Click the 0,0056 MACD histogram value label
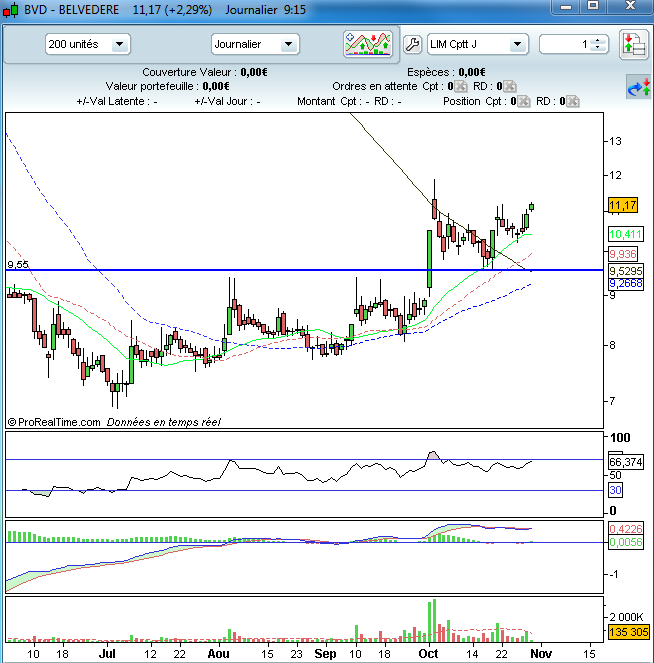 [x=626, y=542]
